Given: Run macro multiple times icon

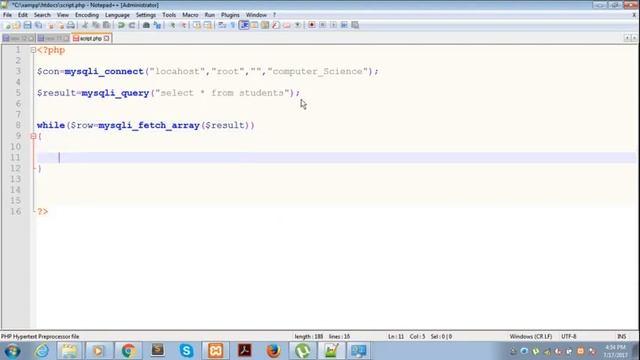Looking at the screenshot, I should tap(344, 25).
